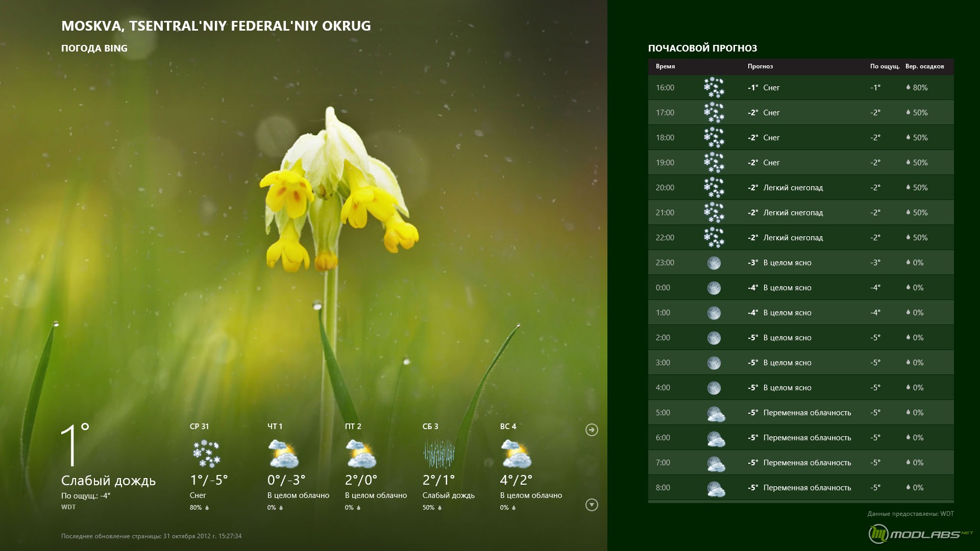Open the Погода Bing heading

(94, 48)
